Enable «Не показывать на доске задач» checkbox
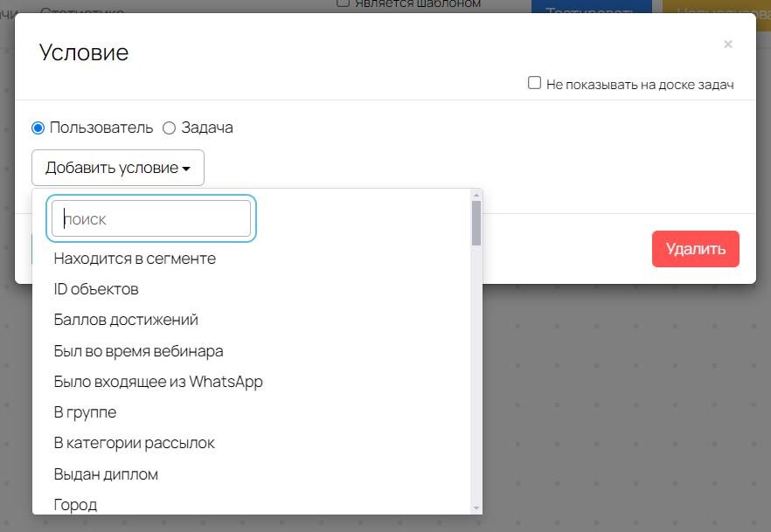Viewport: 771px width, 532px height. (534, 83)
